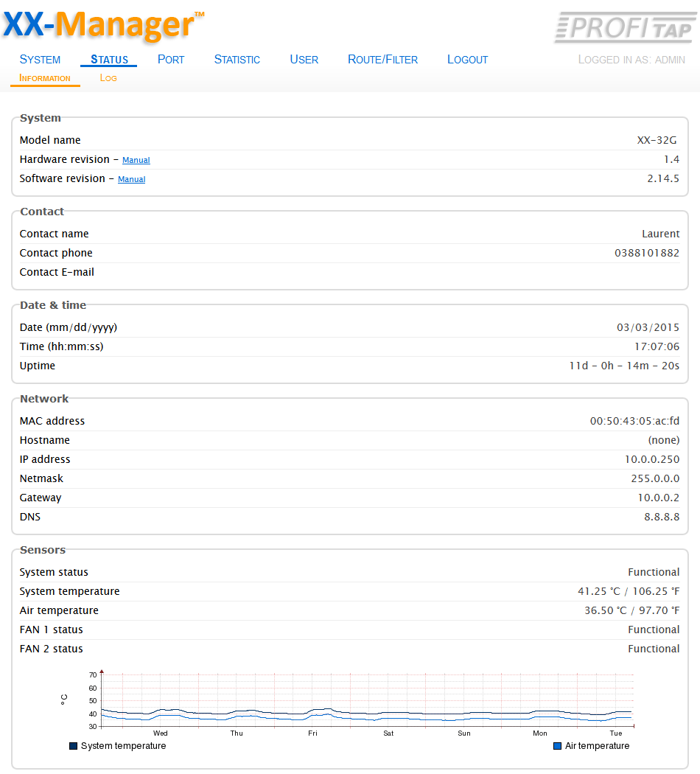Viewport: 700px width, 774px height.
Task: Click the temperature history chart
Action: pyautogui.click(x=367, y=700)
